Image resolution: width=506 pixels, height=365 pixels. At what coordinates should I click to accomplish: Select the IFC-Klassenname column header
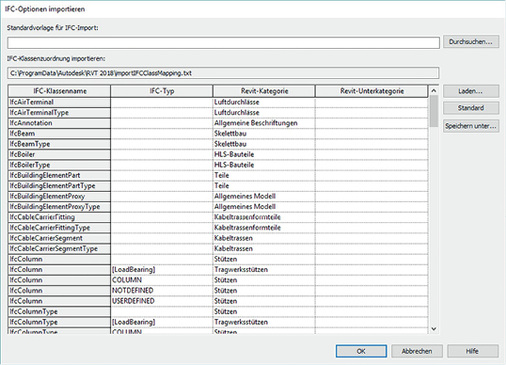[x=59, y=91]
